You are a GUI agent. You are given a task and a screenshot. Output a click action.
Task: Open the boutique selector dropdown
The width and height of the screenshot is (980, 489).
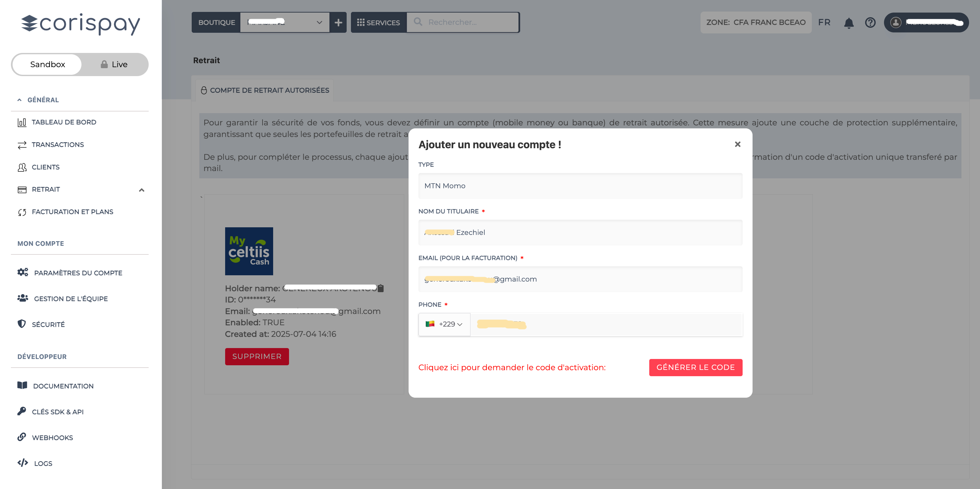pyautogui.click(x=285, y=22)
